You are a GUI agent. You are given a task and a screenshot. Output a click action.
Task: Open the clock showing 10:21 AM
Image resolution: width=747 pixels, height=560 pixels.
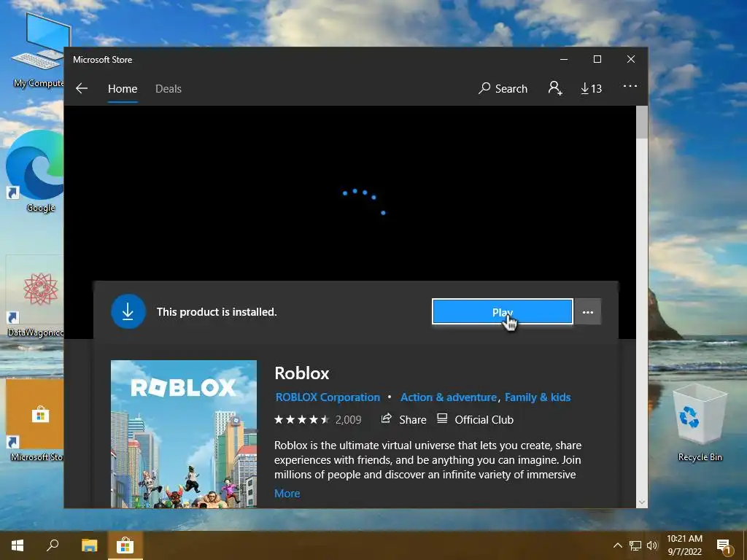point(684,545)
